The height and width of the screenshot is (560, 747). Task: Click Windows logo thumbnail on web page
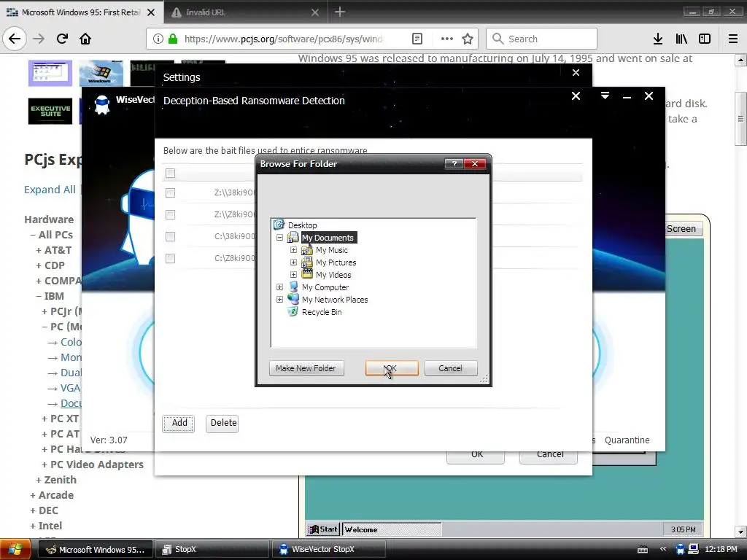[x=101, y=73]
